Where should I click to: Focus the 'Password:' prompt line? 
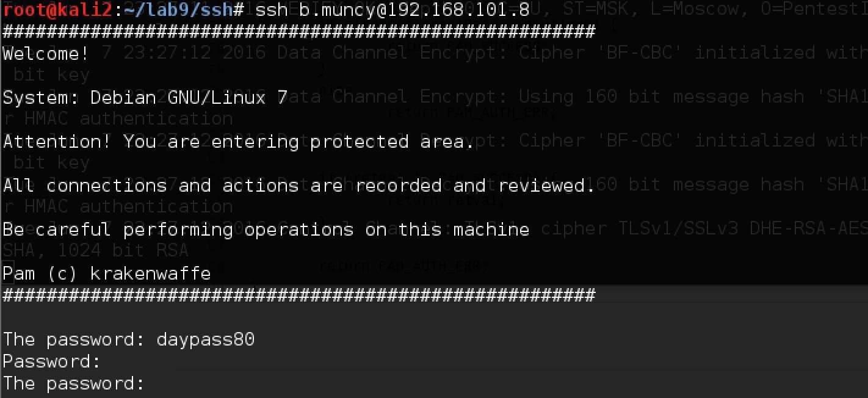coord(52,361)
